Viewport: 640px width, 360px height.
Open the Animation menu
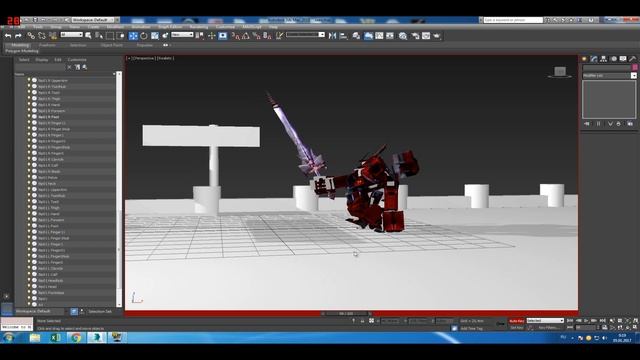141,27
